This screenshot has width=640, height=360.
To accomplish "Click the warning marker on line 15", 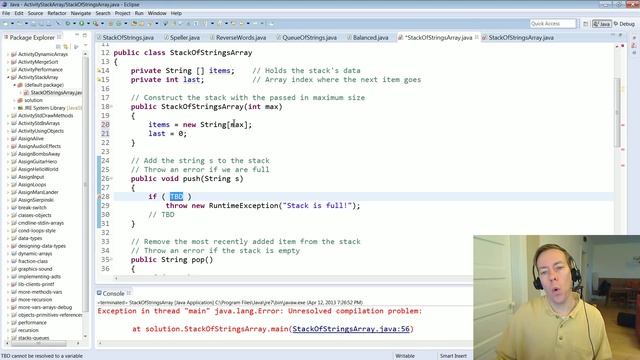I will point(98,80).
